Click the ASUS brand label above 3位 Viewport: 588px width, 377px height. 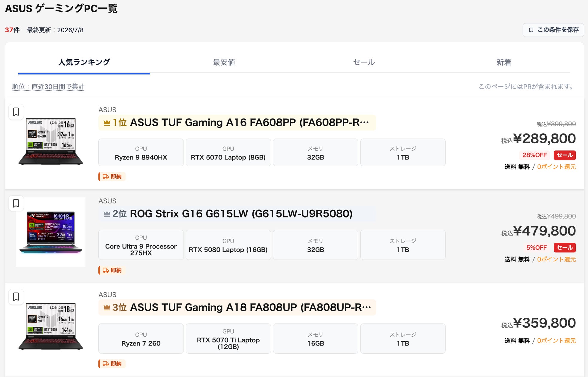[x=107, y=295]
